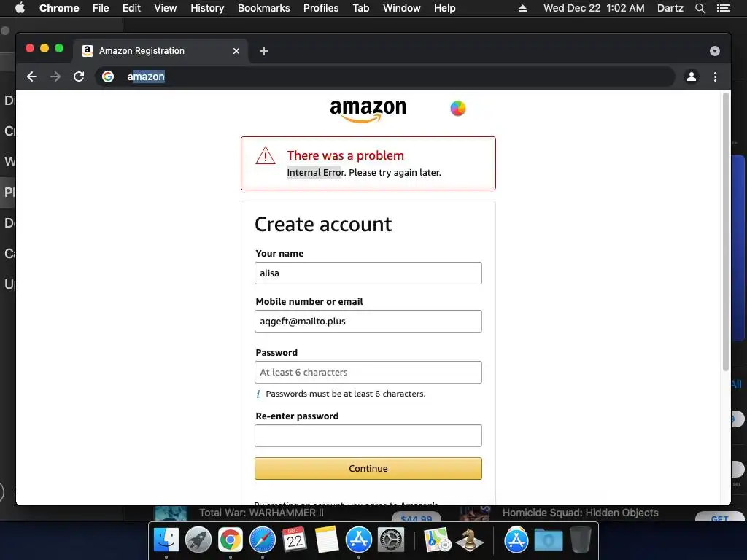Click the Amazon logo
Viewport: 747px width, 560px height.
pos(368,111)
